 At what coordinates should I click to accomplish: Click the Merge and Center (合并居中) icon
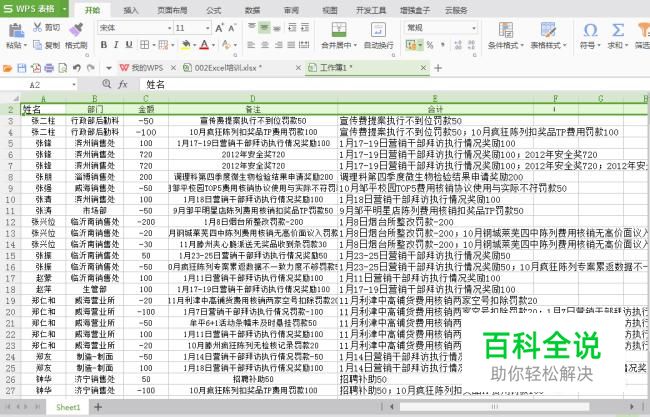[339, 30]
